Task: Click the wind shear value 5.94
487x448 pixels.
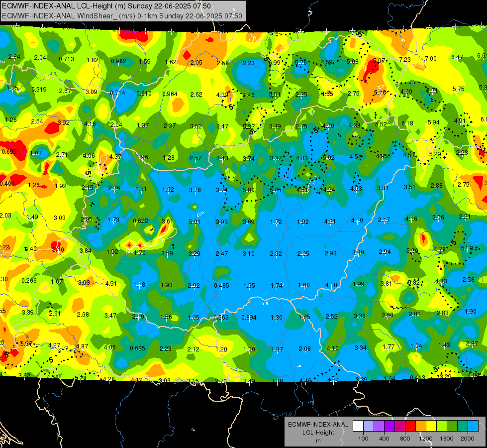Action: [x=434, y=122]
